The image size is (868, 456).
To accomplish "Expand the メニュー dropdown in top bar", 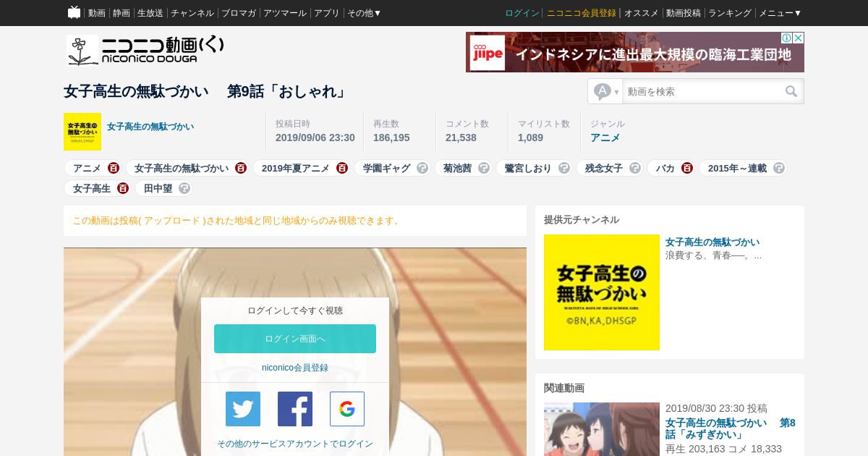I will [780, 13].
